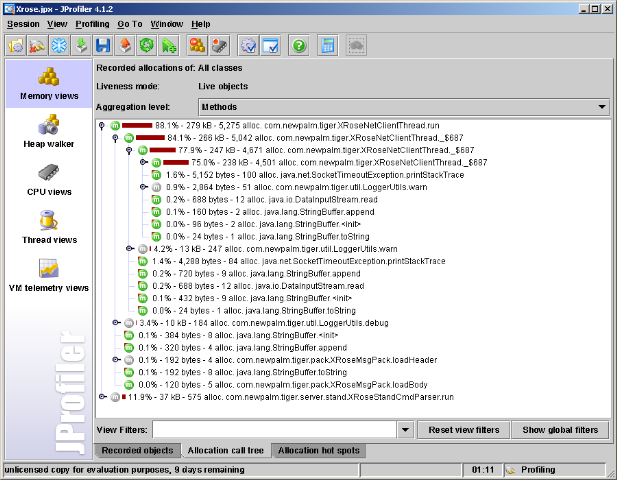The width and height of the screenshot is (617, 480).
Task: Click the Show global filters button
Action: coord(560,430)
